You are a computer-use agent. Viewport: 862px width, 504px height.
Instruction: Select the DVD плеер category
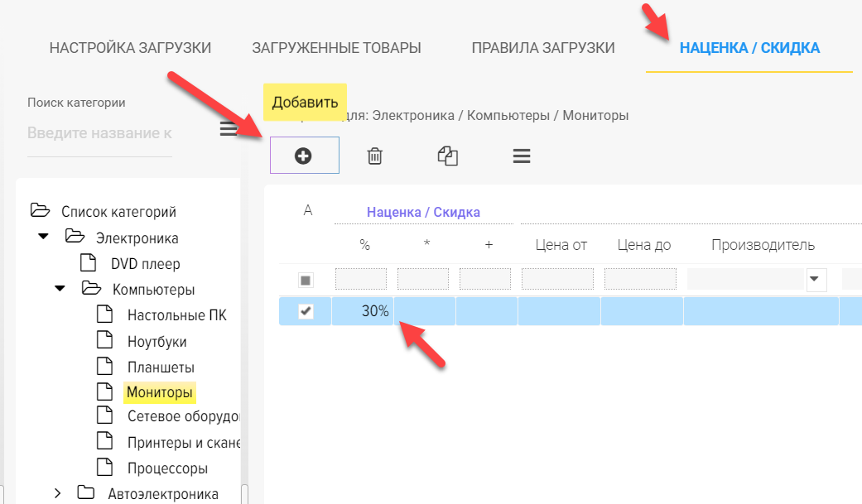(146, 264)
